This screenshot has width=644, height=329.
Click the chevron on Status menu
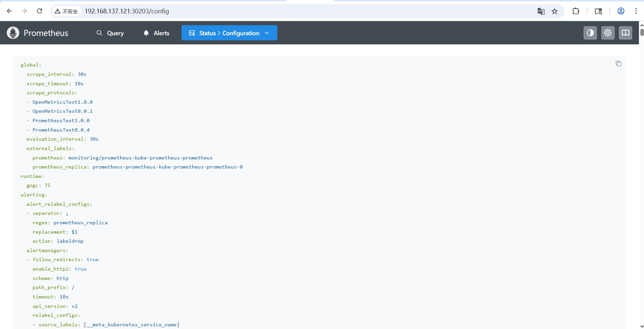click(267, 33)
